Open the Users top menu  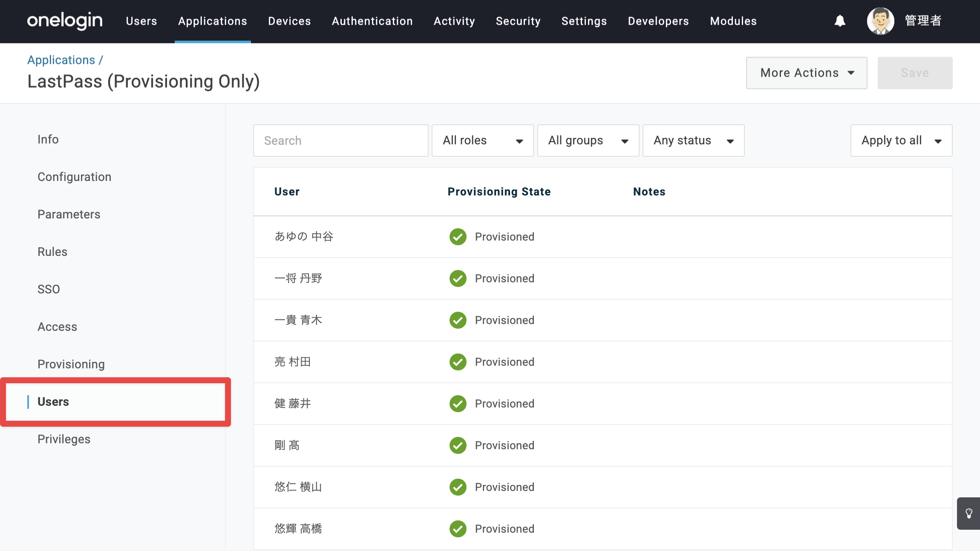141,21
